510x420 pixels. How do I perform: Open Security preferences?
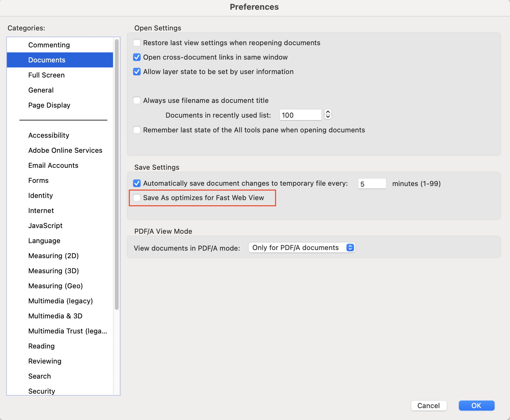pos(41,391)
